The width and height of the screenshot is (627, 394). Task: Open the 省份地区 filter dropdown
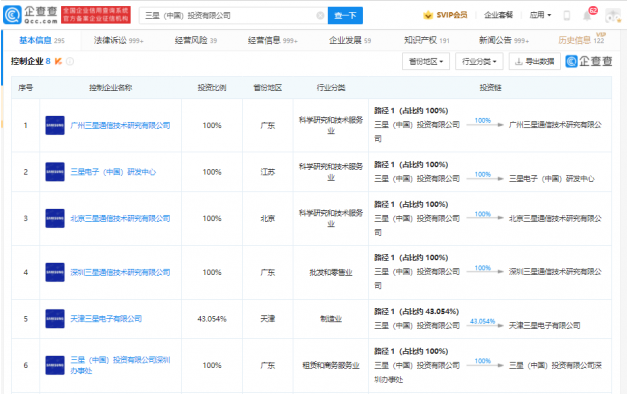point(426,61)
